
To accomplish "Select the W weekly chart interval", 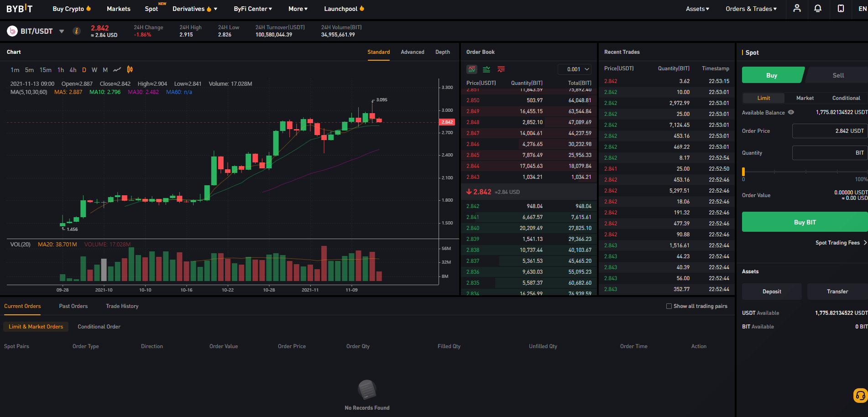I will point(94,70).
